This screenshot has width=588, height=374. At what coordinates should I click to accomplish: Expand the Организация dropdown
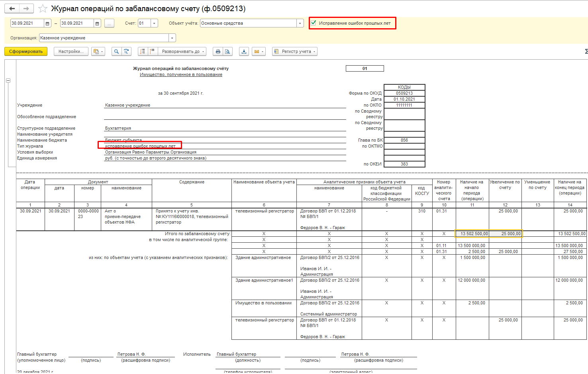[x=172, y=38]
